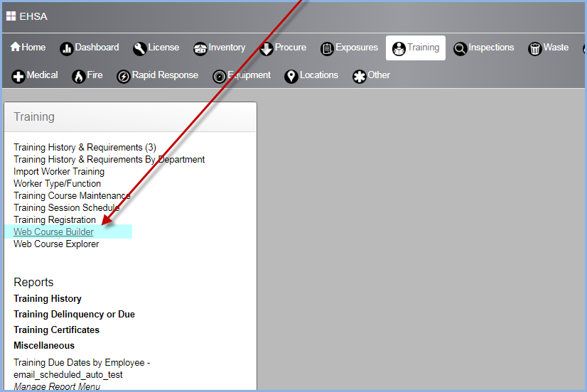
Task: Open the highlighted Web Course Builder link
Action: point(53,232)
